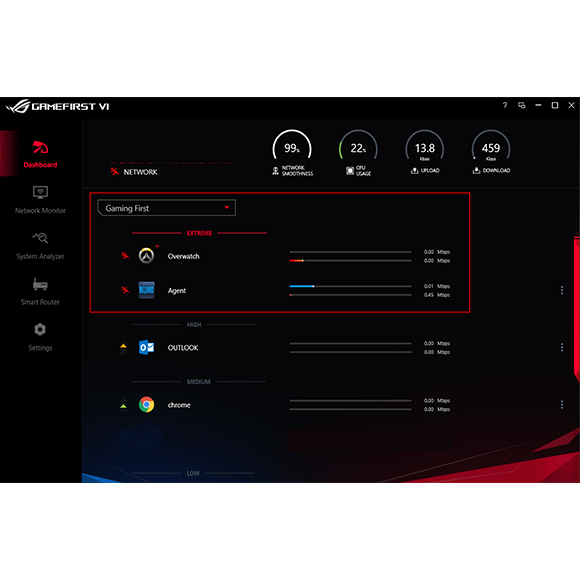Click the MEDIUM priority header
The image size is (580, 580).
point(199,382)
